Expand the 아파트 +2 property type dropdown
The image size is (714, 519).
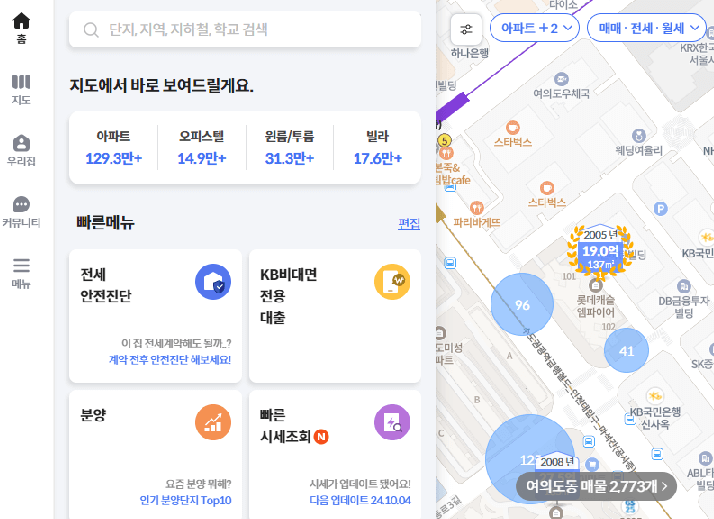(x=535, y=28)
